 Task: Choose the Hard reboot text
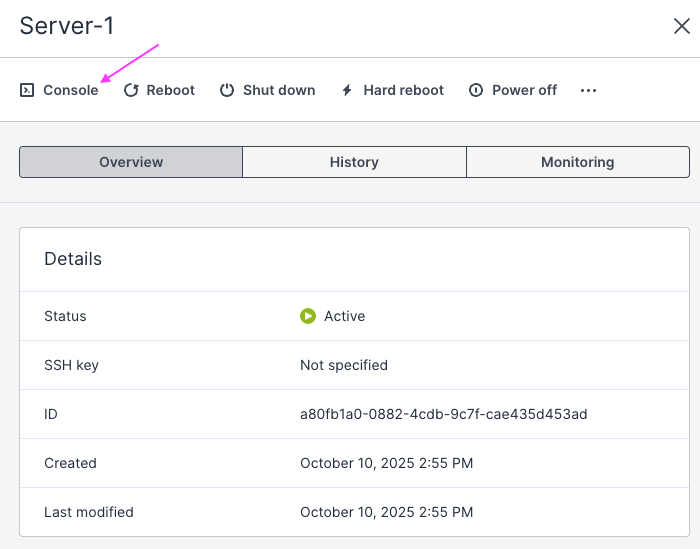coord(403,90)
